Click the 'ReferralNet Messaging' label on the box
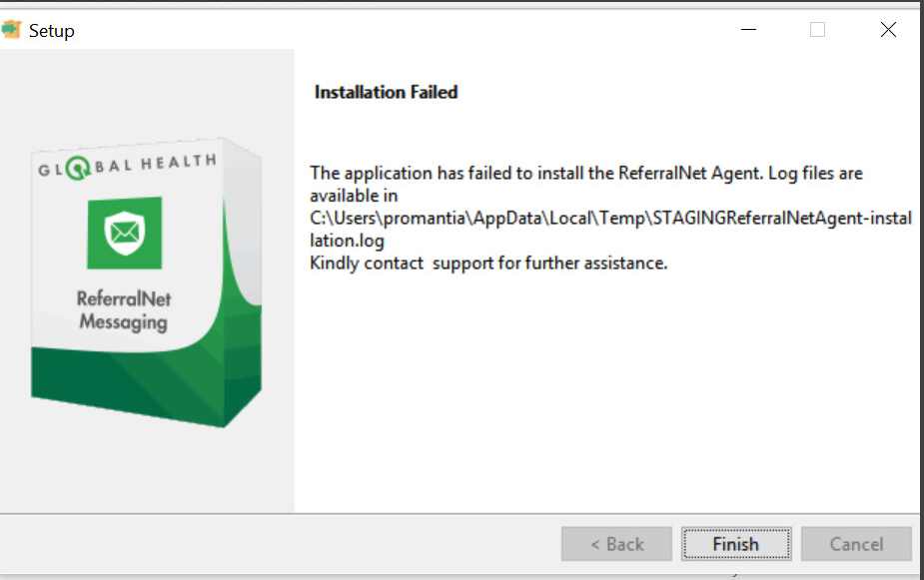This screenshot has width=924, height=580. tap(124, 309)
